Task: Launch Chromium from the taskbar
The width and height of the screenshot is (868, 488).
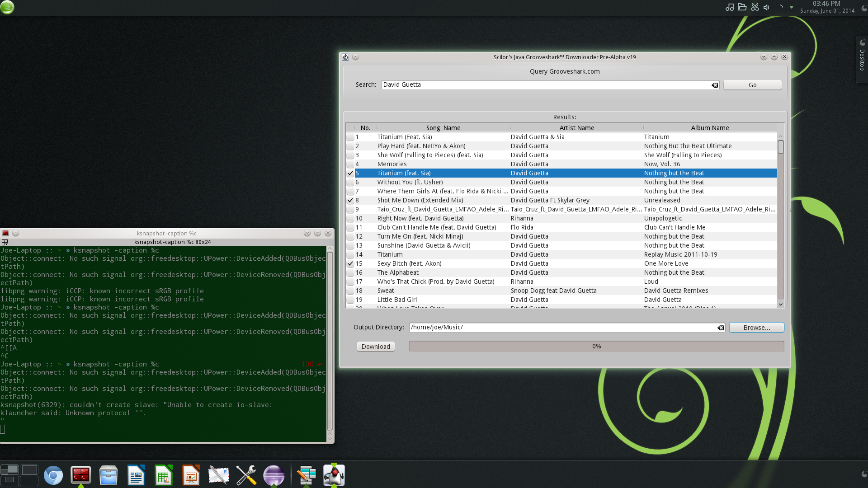Action: (x=53, y=475)
